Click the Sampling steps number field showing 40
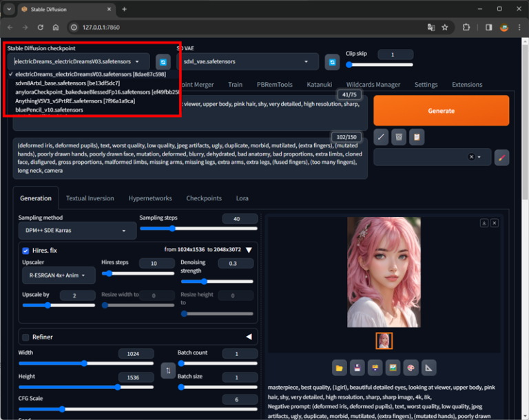 pos(240,218)
